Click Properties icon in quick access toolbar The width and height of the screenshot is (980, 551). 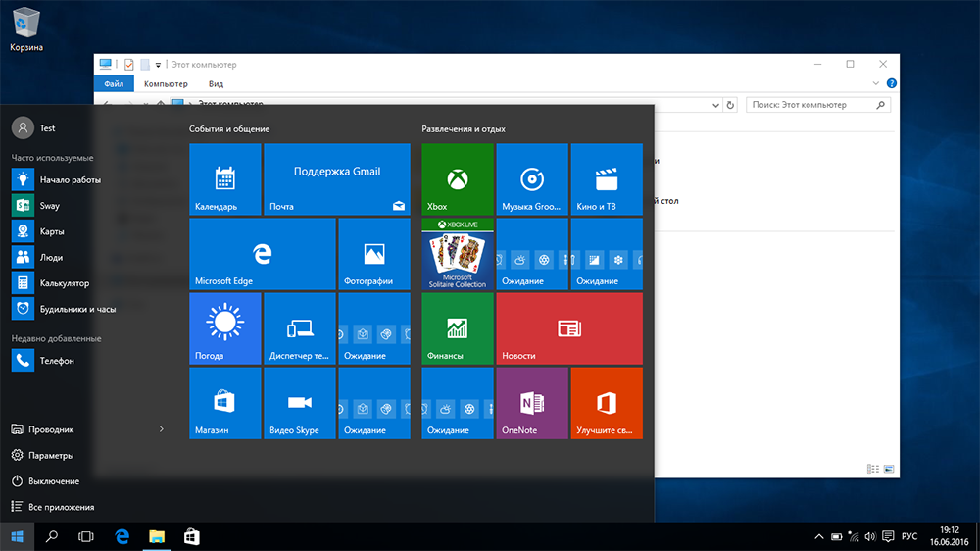coord(128,65)
